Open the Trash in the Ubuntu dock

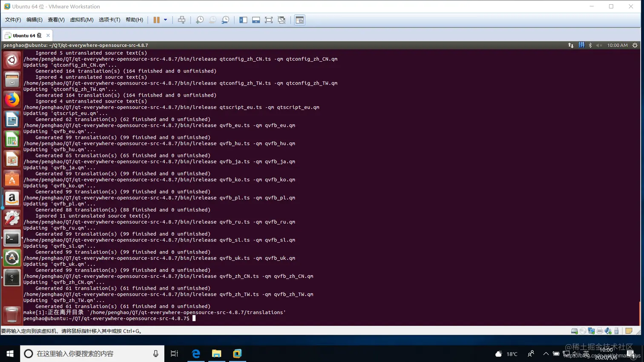click(12, 315)
